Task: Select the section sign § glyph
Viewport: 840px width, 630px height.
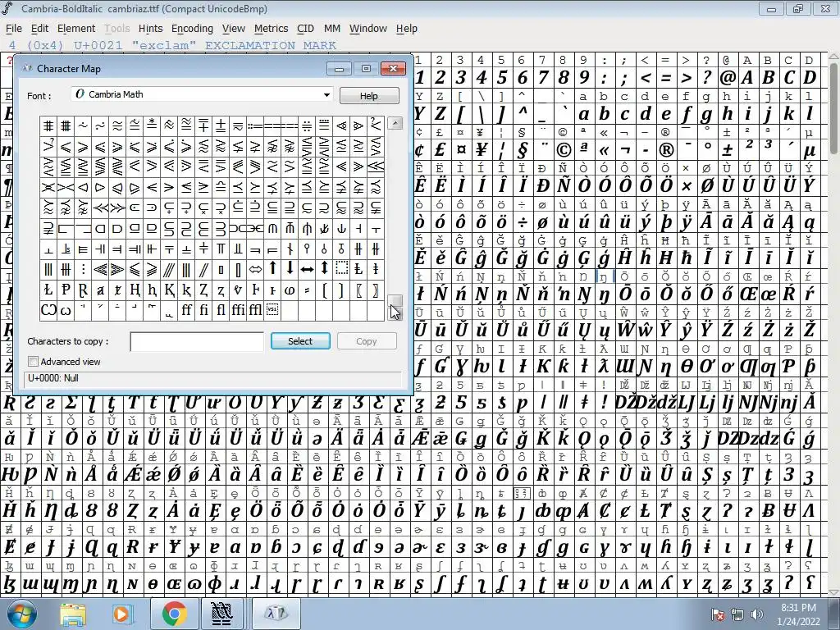Action: (x=523, y=149)
